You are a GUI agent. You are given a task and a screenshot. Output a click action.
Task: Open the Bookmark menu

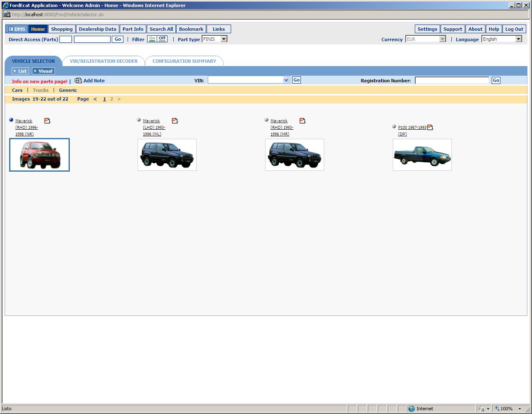click(191, 29)
